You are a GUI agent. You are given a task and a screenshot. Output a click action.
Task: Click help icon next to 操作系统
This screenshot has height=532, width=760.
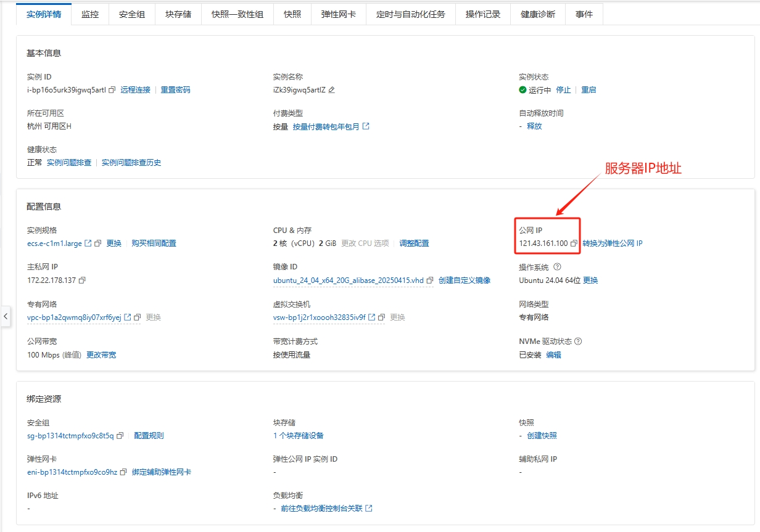click(557, 268)
